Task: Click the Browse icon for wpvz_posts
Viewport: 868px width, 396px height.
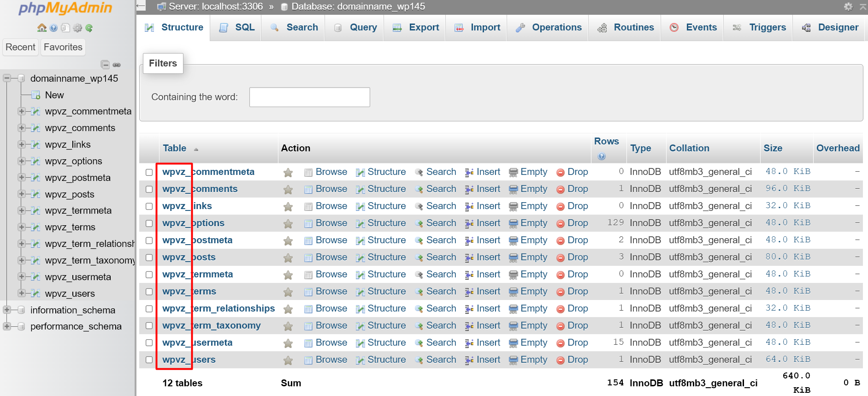Action: (308, 258)
